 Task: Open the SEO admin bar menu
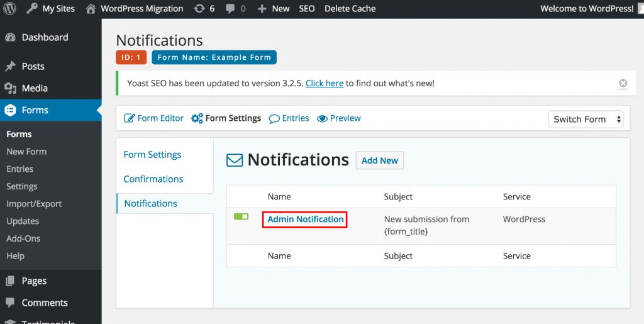click(307, 9)
